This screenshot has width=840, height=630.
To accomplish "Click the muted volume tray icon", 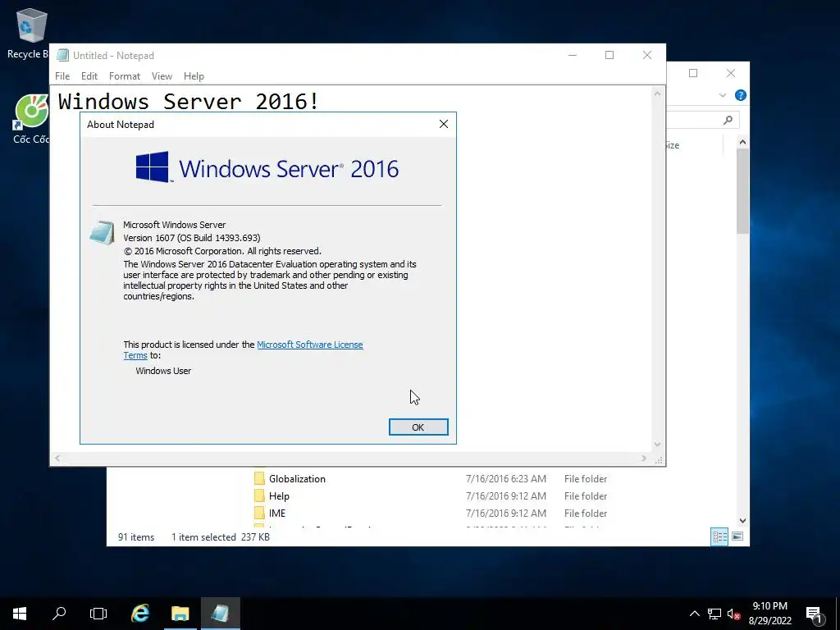I will 733,614.
